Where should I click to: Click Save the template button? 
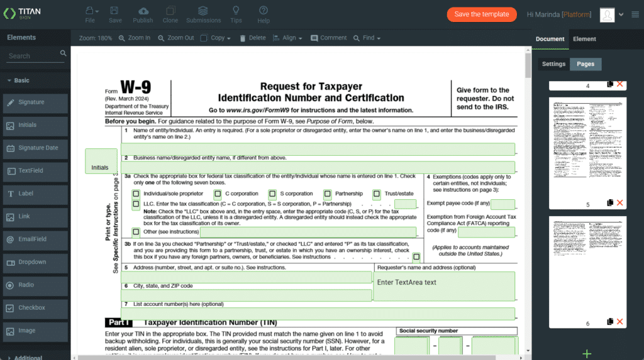point(481,14)
